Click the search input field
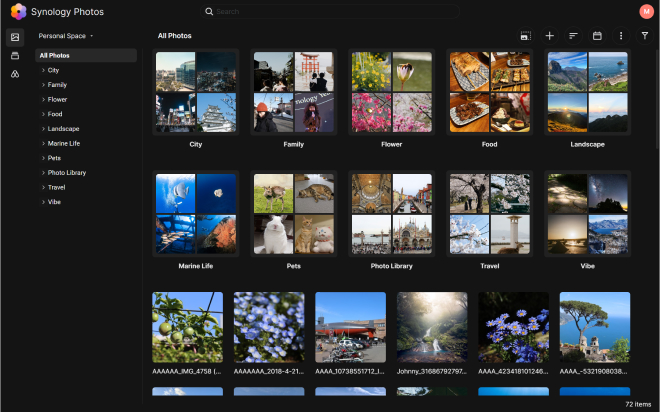This screenshot has height=412, width=660. tap(330, 12)
